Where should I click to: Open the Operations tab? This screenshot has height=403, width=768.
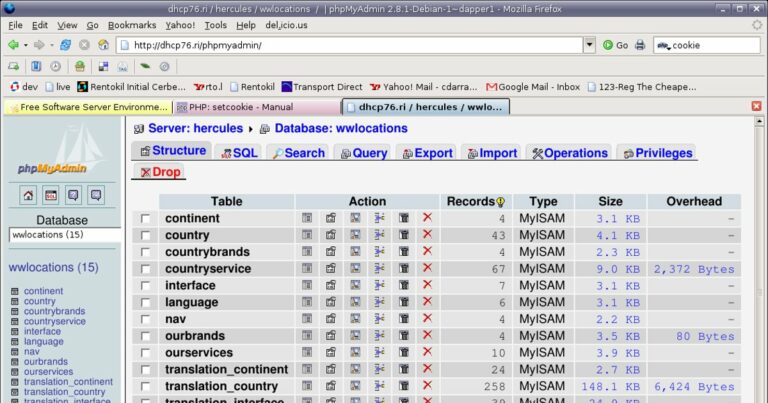(568, 153)
